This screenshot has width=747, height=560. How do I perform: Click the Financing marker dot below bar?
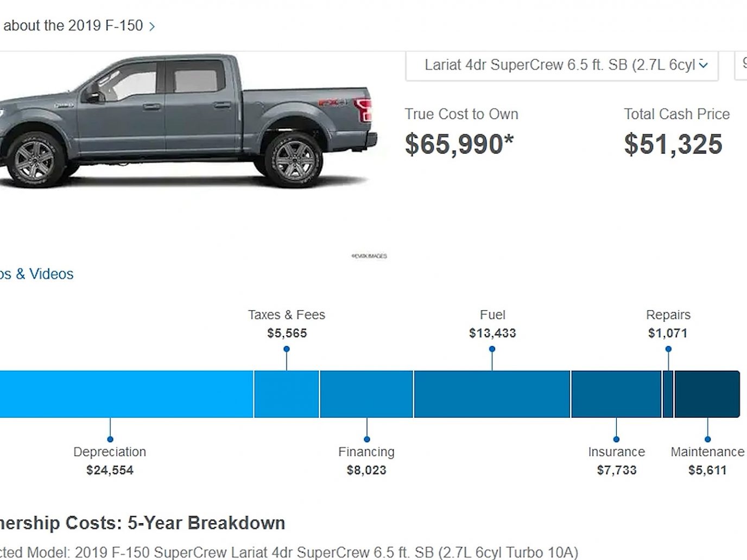tap(367, 439)
